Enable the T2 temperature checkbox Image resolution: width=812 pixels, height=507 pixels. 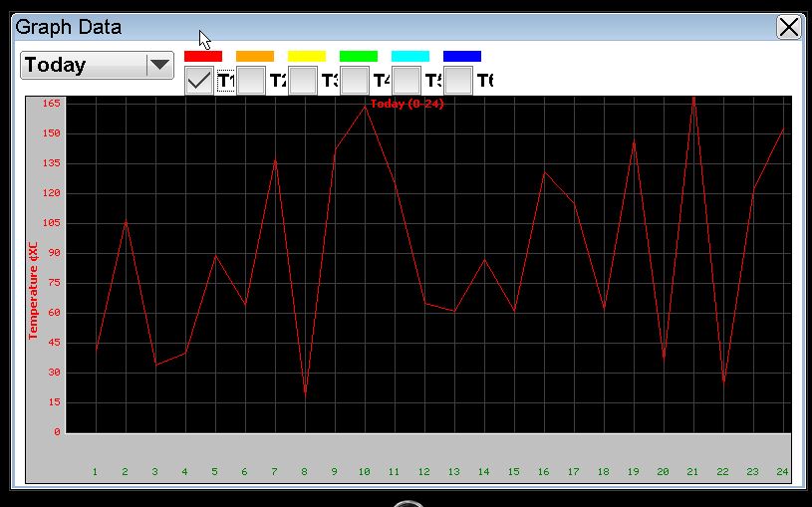pyautogui.click(x=251, y=81)
